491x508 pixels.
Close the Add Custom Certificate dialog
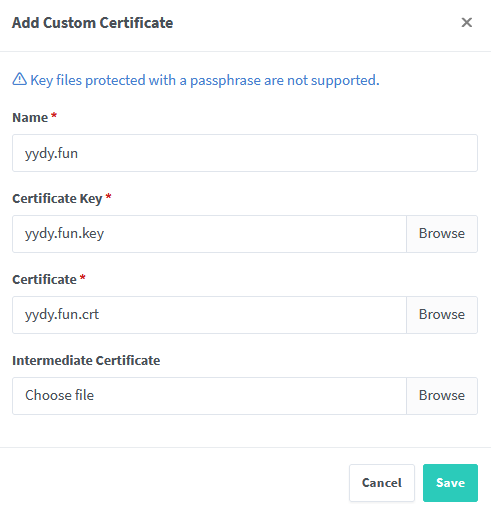(x=466, y=23)
